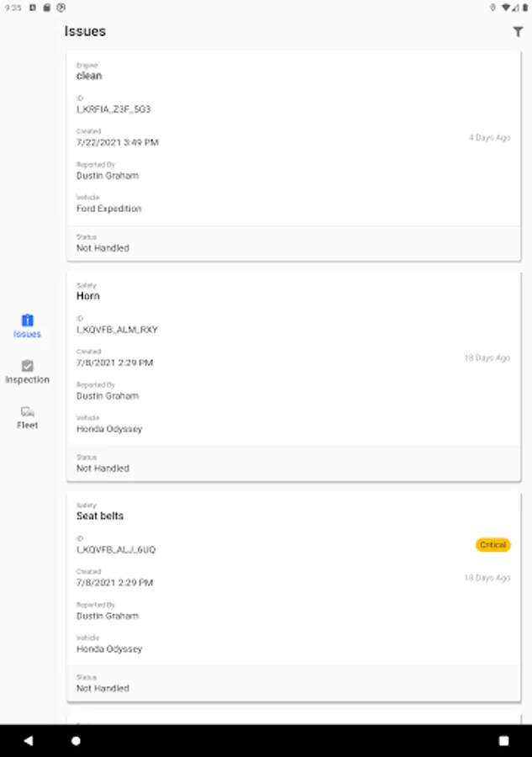This screenshot has height=757, width=532.
Task: Tap Not Handled status on clean card
Action: click(x=103, y=248)
